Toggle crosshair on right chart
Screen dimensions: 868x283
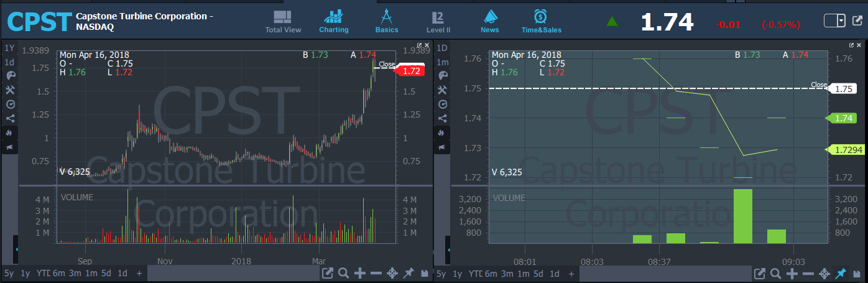pyautogui.click(x=824, y=274)
